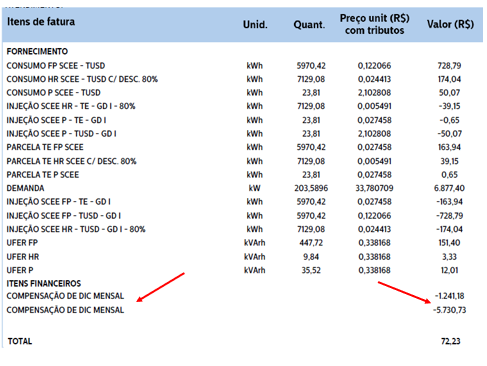Image resolution: width=487 pixels, height=366 pixels.
Task: Click the 'kVArh' unit in UFER FP row
Action: click(x=254, y=243)
